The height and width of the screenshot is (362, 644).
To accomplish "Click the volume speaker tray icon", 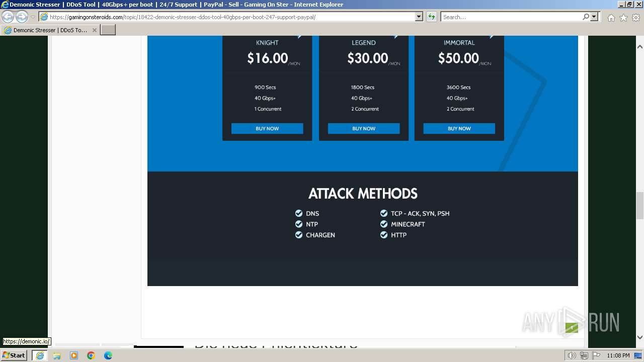I will [572, 355].
